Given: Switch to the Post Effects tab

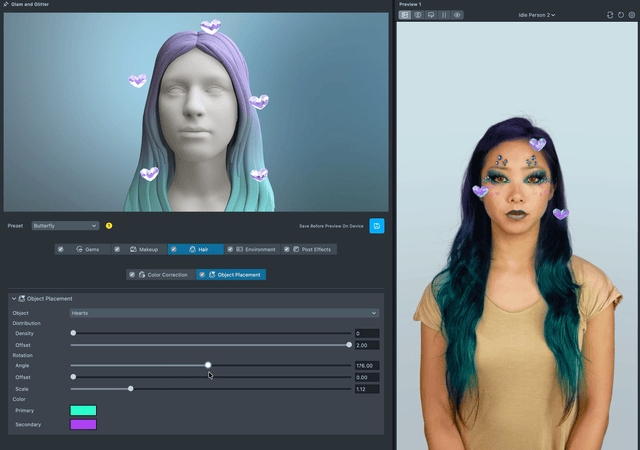Looking at the screenshot, I should point(315,249).
